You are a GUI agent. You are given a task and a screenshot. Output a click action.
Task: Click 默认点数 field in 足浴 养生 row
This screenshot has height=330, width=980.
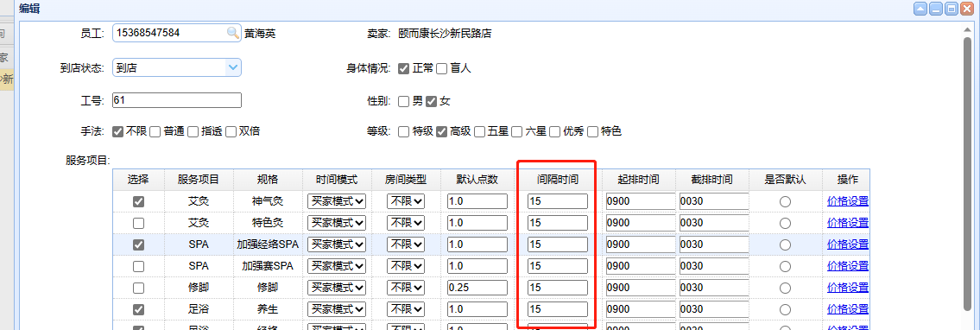(x=477, y=309)
